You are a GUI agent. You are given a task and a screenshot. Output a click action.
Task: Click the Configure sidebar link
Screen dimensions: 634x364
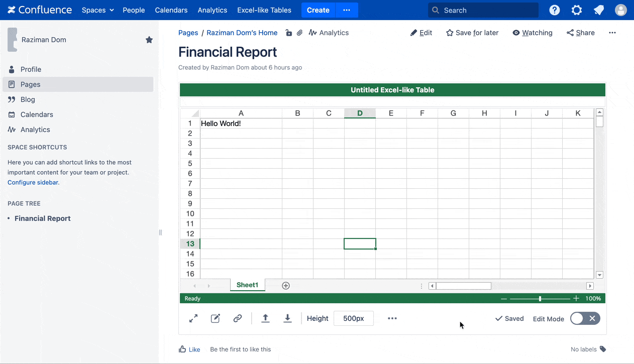(x=33, y=182)
